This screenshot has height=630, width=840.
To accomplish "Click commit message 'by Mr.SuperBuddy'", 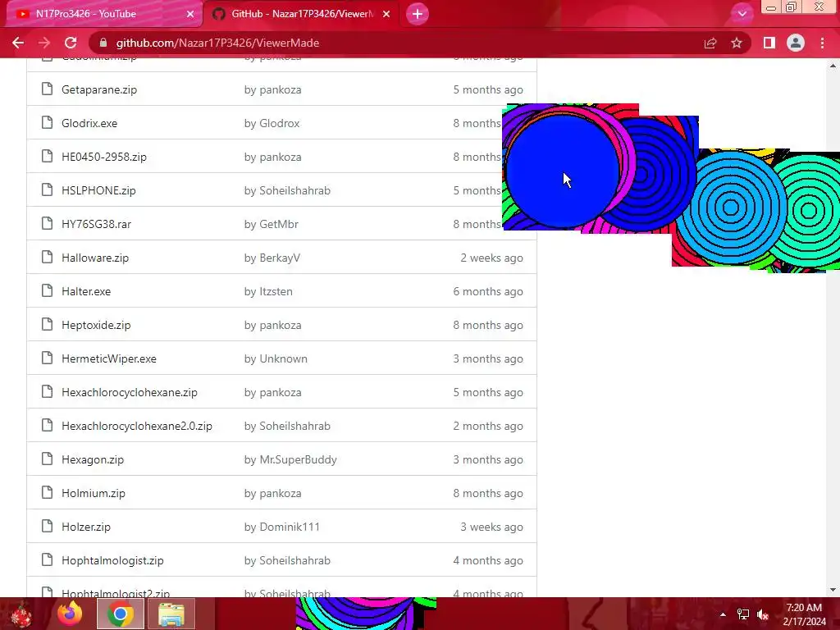I will coord(290,459).
